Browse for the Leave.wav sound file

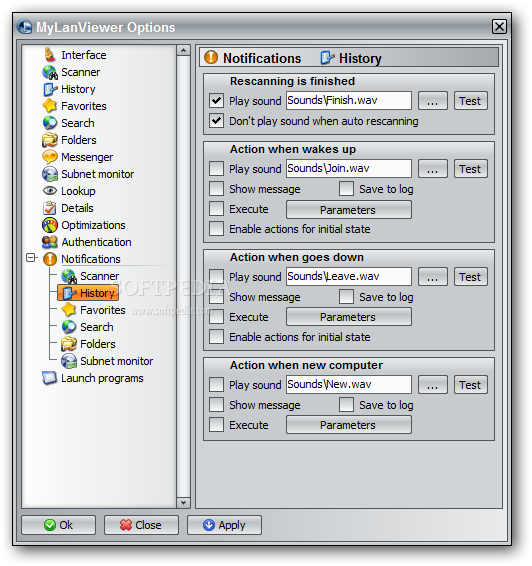(x=433, y=277)
